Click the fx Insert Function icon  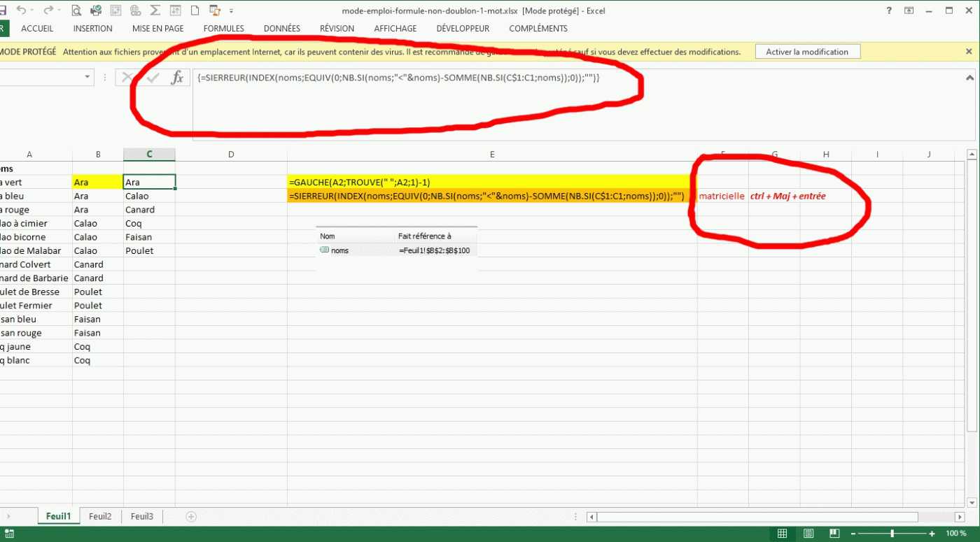point(177,78)
